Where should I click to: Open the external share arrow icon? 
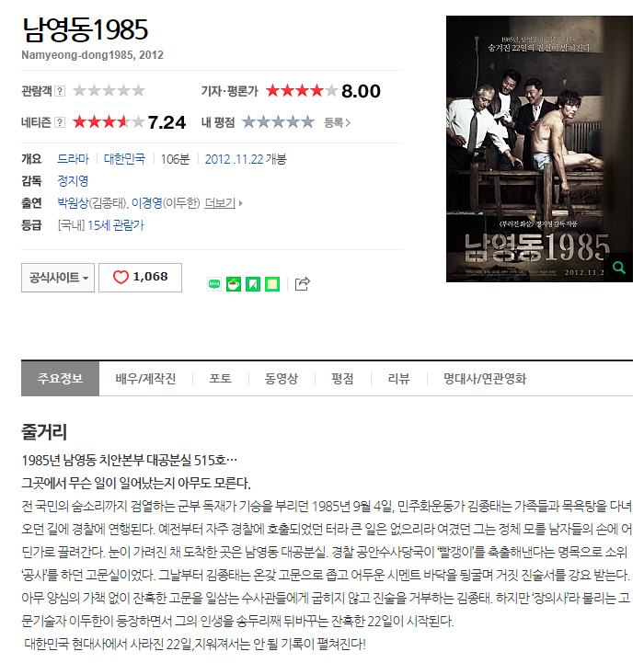302,283
